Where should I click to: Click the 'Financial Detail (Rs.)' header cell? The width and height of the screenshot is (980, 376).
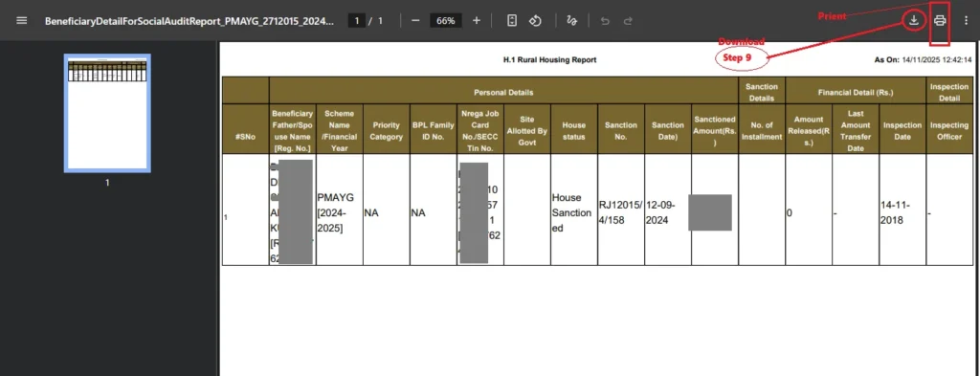pos(856,92)
